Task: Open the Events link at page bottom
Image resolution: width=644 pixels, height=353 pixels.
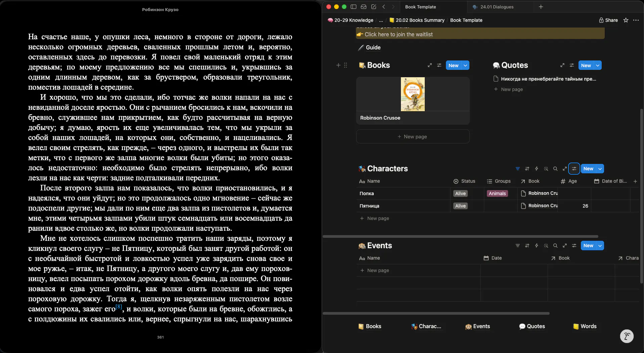Action: pos(477,326)
